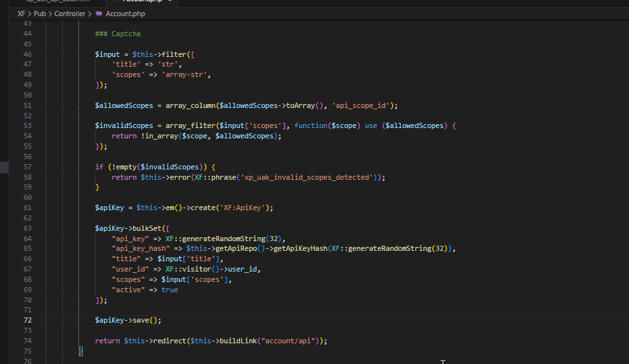Screen dimensions: 629x364
Task: Click in_array call on line 54
Action: point(161,136)
